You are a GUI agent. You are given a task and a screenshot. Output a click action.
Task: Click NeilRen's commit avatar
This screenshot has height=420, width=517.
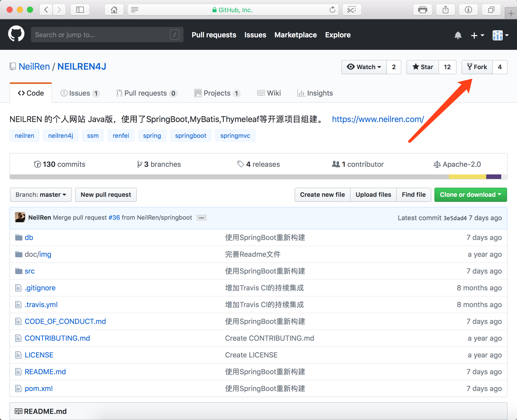coord(20,217)
